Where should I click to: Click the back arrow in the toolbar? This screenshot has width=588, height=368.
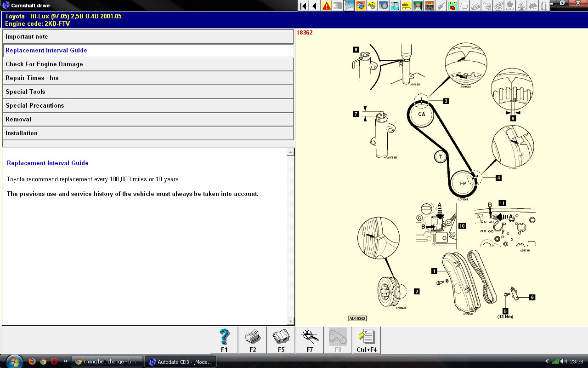pos(315,6)
